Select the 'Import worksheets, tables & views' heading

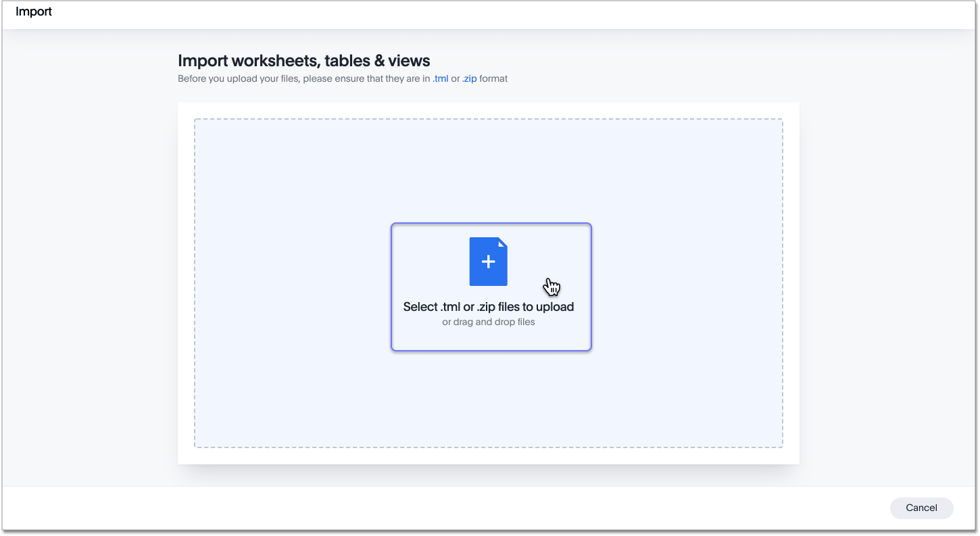pyautogui.click(x=303, y=60)
